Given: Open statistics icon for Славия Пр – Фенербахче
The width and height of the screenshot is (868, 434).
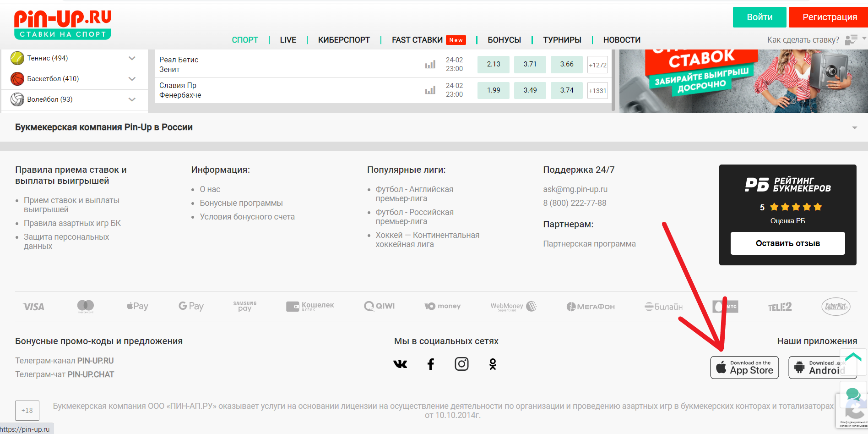Looking at the screenshot, I should (x=430, y=90).
